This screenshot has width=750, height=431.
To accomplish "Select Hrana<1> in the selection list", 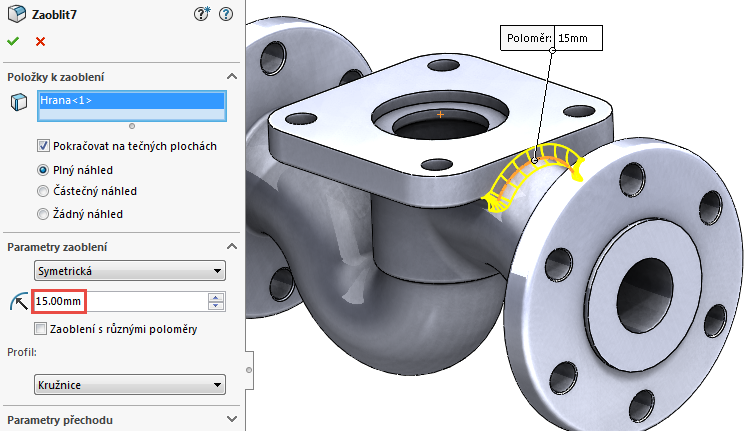I will tap(132, 100).
